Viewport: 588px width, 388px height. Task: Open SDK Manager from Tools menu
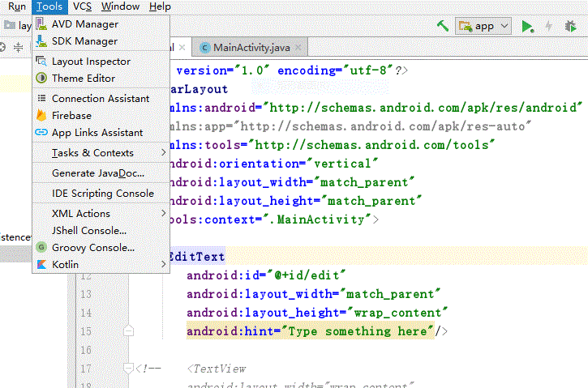coord(101,41)
